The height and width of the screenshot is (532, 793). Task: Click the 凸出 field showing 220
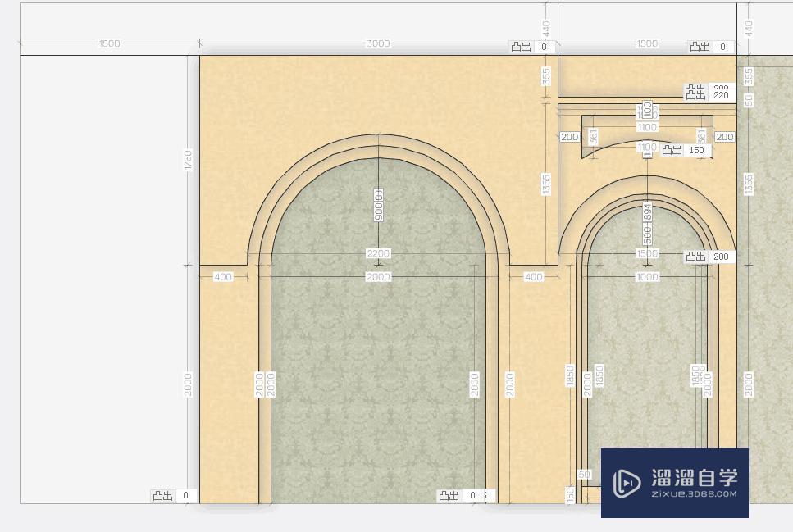721,95
